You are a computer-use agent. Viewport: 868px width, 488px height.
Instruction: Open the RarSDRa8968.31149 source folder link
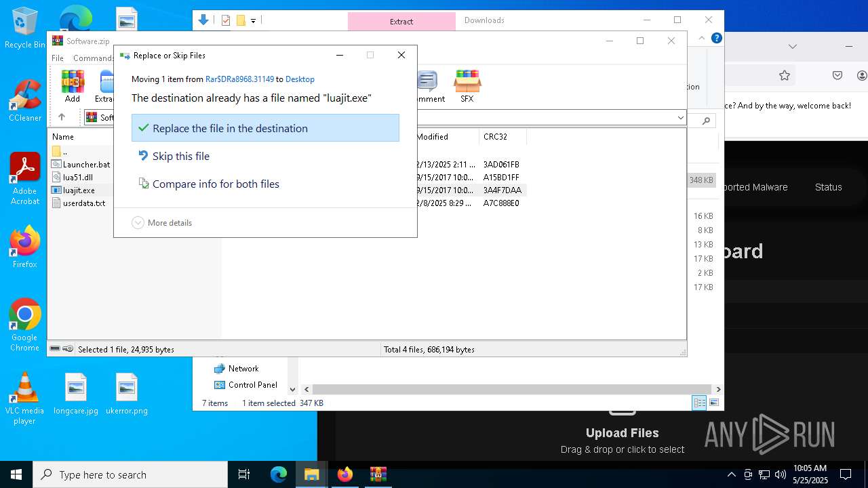(239, 79)
